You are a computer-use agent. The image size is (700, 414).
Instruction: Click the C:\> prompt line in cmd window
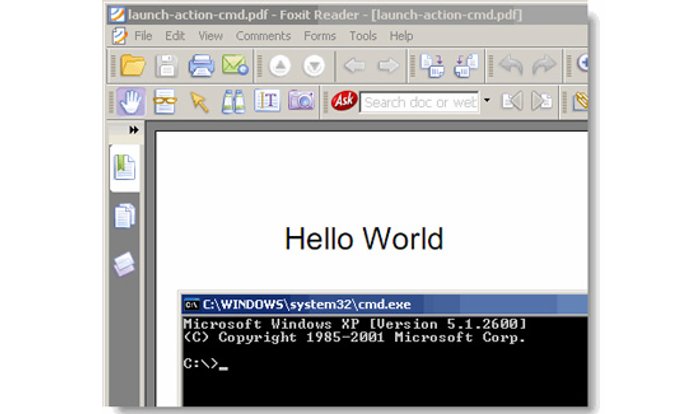(205, 364)
